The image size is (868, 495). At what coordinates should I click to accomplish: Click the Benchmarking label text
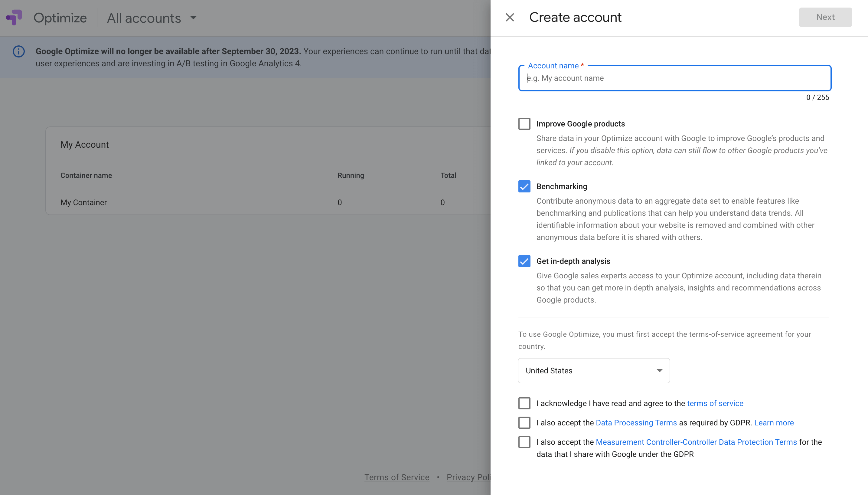point(562,186)
